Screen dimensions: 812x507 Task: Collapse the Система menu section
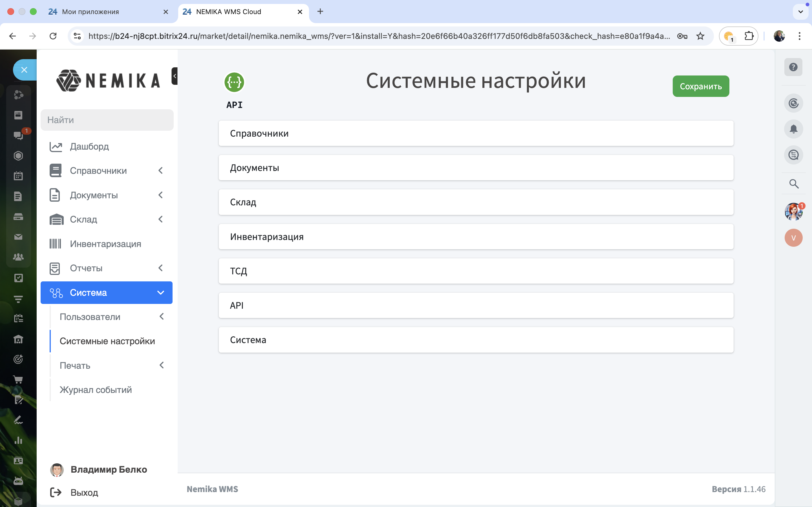160,293
